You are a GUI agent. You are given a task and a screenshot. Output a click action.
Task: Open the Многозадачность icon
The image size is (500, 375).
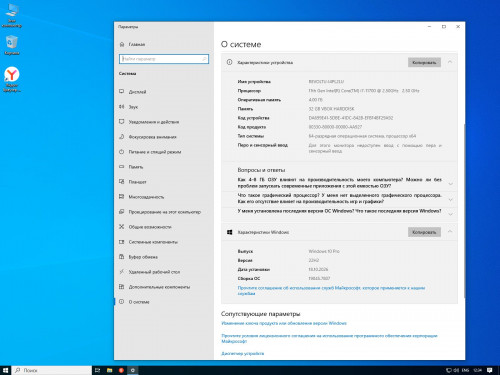coord(122,197)
